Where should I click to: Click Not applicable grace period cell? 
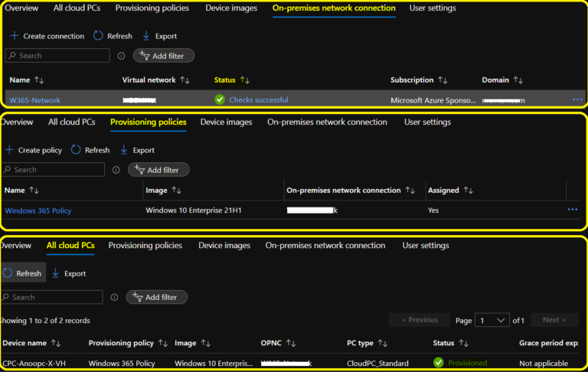point(544,363)
